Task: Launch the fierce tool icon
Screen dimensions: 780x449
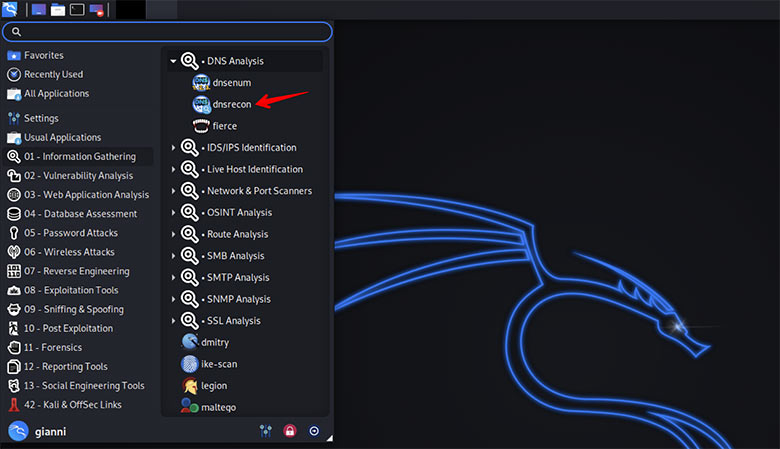Action: 201,126
